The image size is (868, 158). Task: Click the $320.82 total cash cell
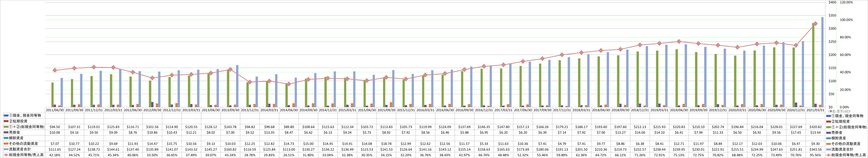click(816, 127)
